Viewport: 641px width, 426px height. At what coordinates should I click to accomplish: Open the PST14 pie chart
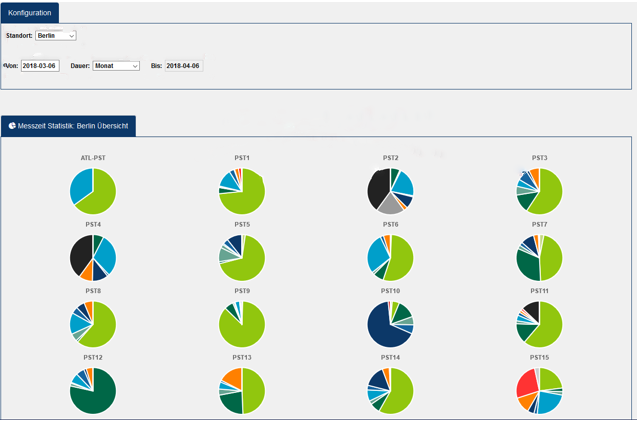click(390, 391)
